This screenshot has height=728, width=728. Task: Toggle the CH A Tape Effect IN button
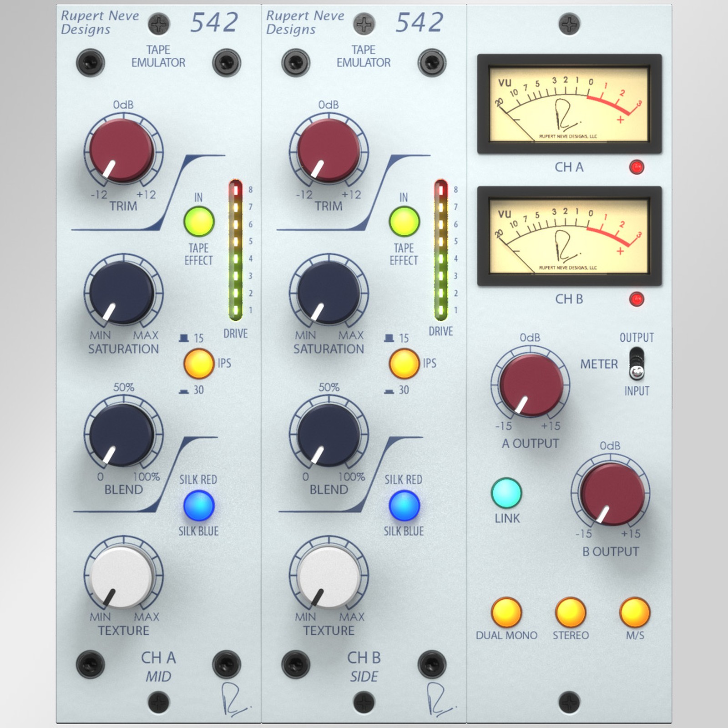(x=199, y=222)
